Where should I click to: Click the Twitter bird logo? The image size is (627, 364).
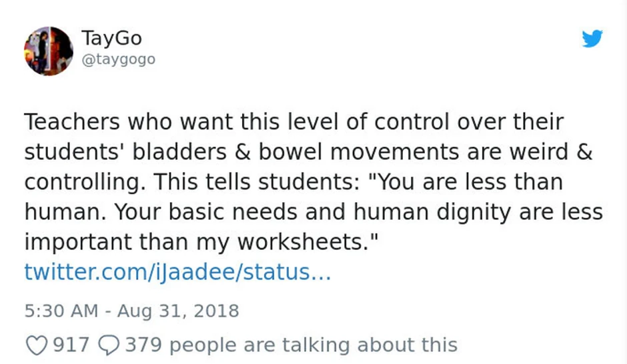pos(592,39)
